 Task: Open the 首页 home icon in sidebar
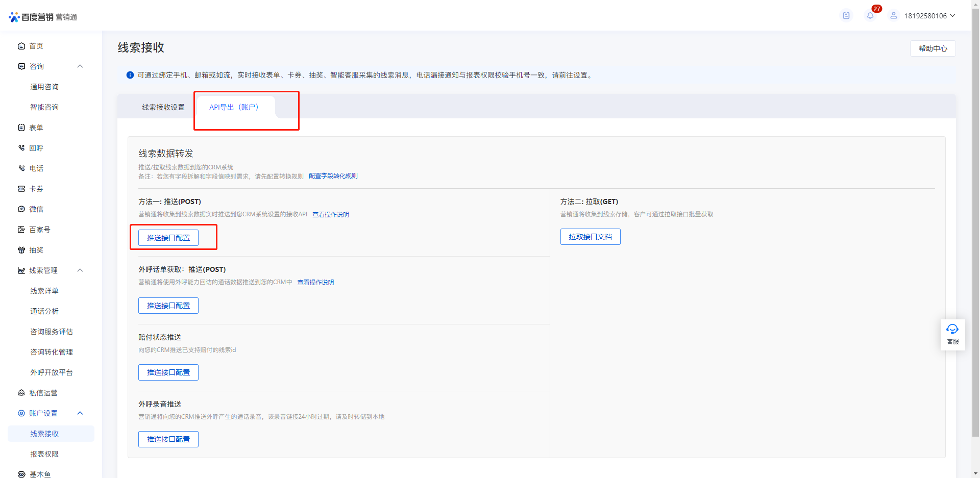coord(21,46)
